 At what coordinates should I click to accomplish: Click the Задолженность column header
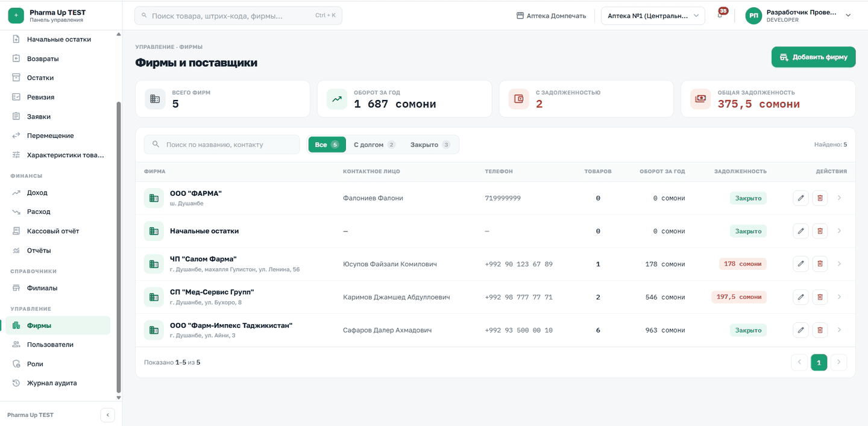click(740, 171)
